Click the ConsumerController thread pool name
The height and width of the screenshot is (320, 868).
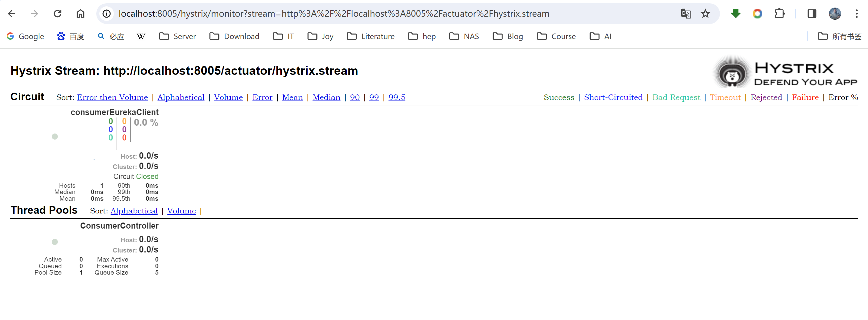[119, 226]
